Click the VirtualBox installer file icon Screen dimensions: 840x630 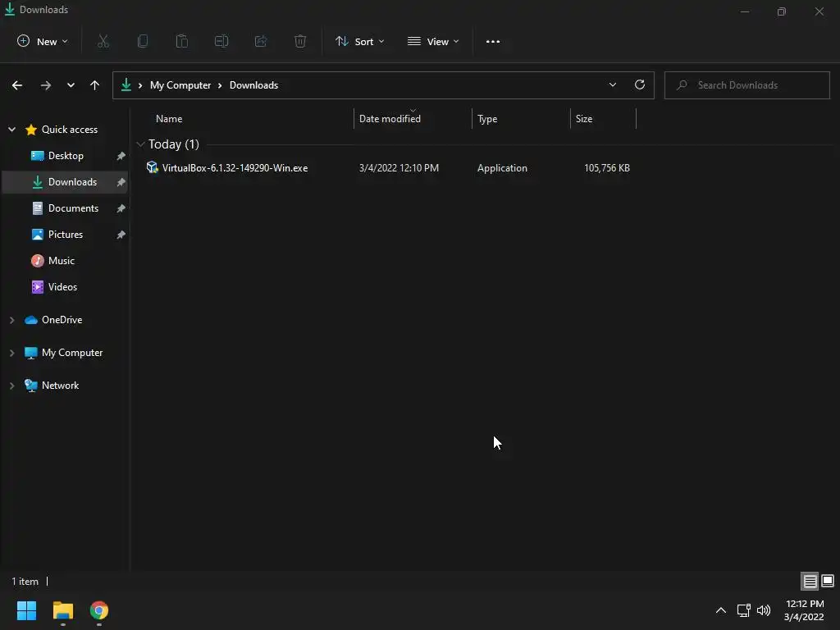[x=152, y=167]
